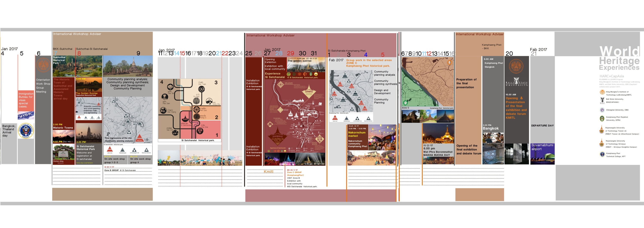Click archaeological site legend icon under Kamphaeng Phet map
The image size is (644, 228).
tap(357, 118)
